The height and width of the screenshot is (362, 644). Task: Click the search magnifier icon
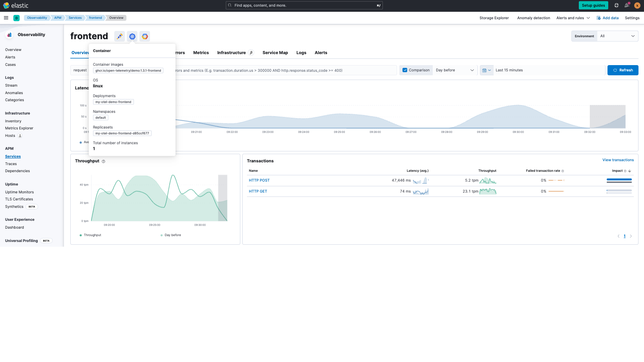pos(230,5)
